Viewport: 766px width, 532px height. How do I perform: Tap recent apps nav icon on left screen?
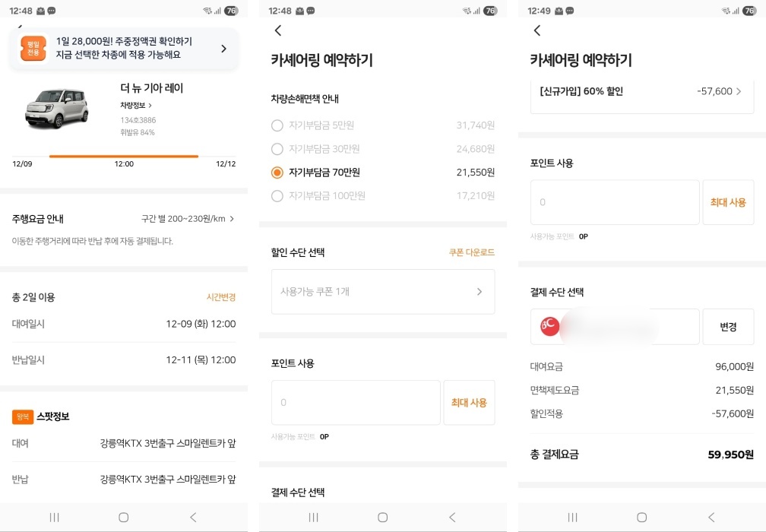(x=54, y=517)
